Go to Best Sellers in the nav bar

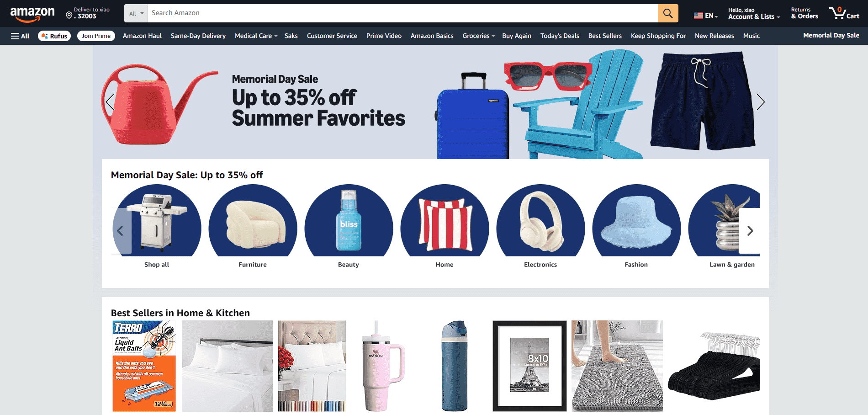pos(605,36)
